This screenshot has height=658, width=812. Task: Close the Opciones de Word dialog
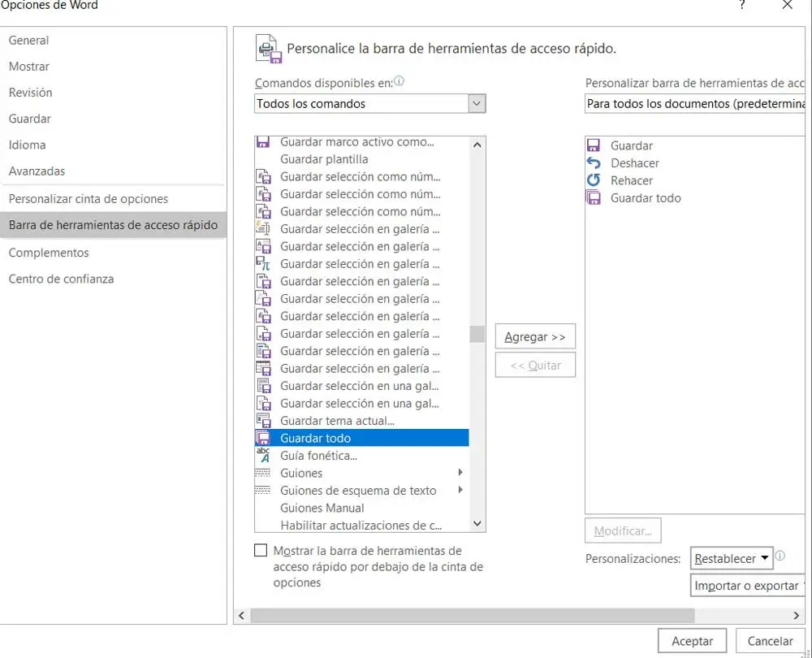(787, 5)
